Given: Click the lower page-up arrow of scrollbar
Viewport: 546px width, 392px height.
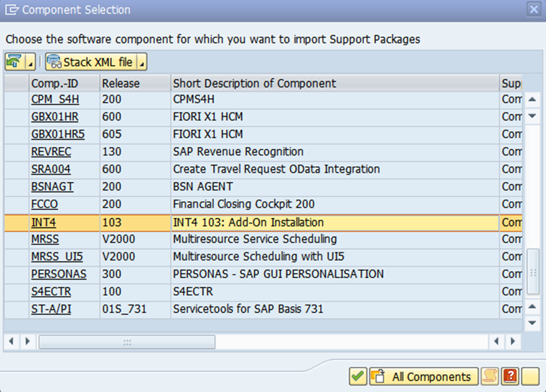Looking at the screenshot, I should point(532,307).
